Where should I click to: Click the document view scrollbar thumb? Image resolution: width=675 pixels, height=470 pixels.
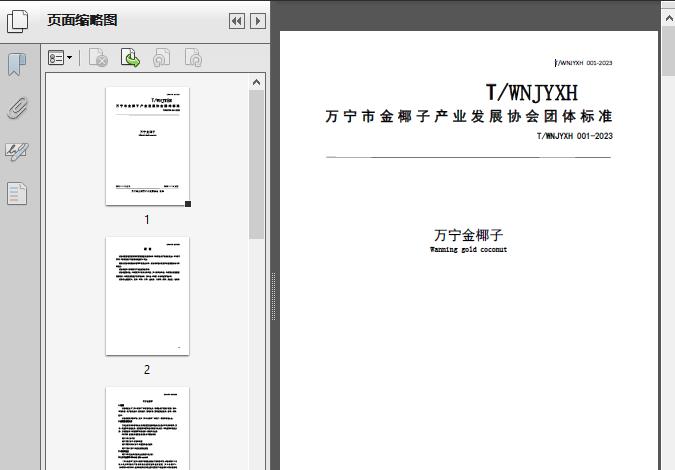[669, 51]
